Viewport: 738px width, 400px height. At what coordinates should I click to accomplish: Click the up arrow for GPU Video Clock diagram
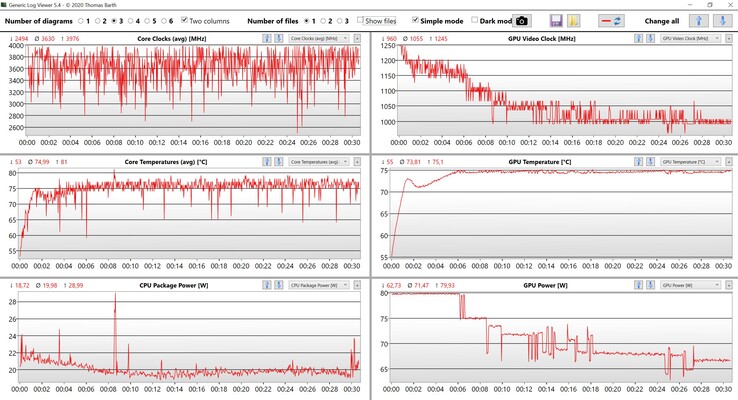[638, 38]
